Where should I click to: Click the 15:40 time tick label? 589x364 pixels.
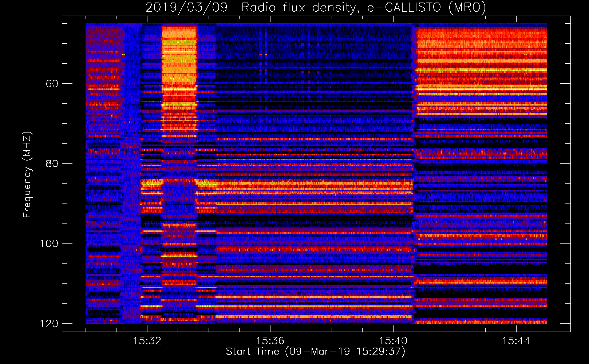(393, 341)
